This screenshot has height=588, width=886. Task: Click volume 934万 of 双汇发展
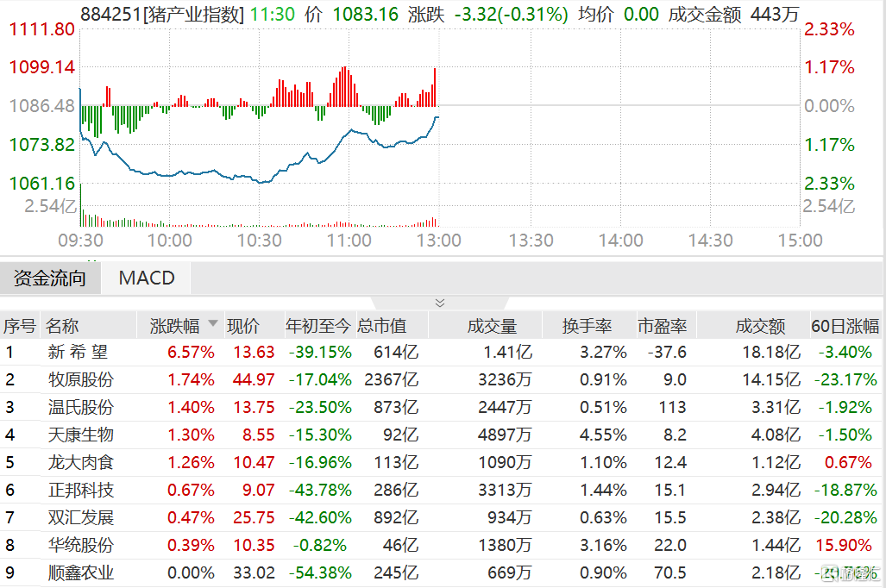coord(510,517)
